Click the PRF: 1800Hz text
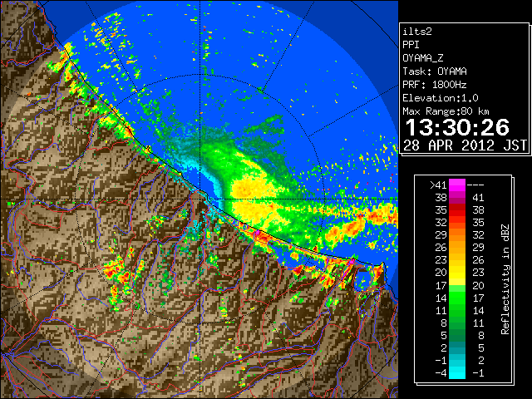The width and height of the screenshot is (532, 399). [x=435, y=85]
